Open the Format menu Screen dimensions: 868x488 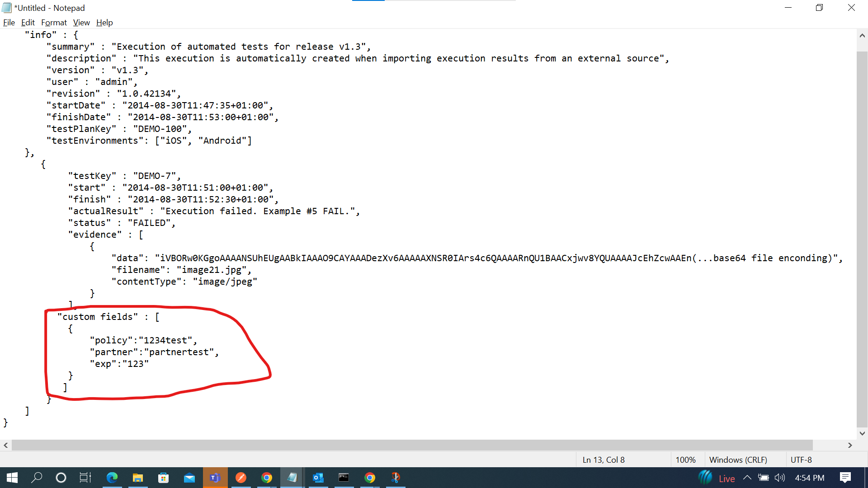(x=54, y=23)
